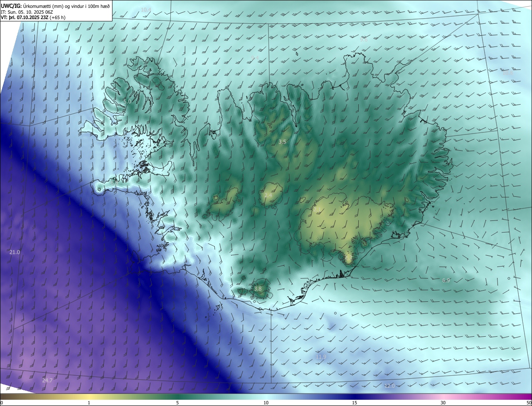532x406 pixels.
Task: Click the 11.9 value label south of Iceland
Action: pyautogui.click(x=321, y=357)
